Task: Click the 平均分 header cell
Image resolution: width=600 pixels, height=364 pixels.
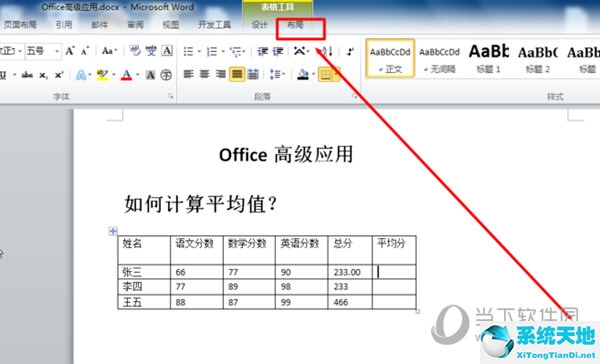Action: coord(394,250)
